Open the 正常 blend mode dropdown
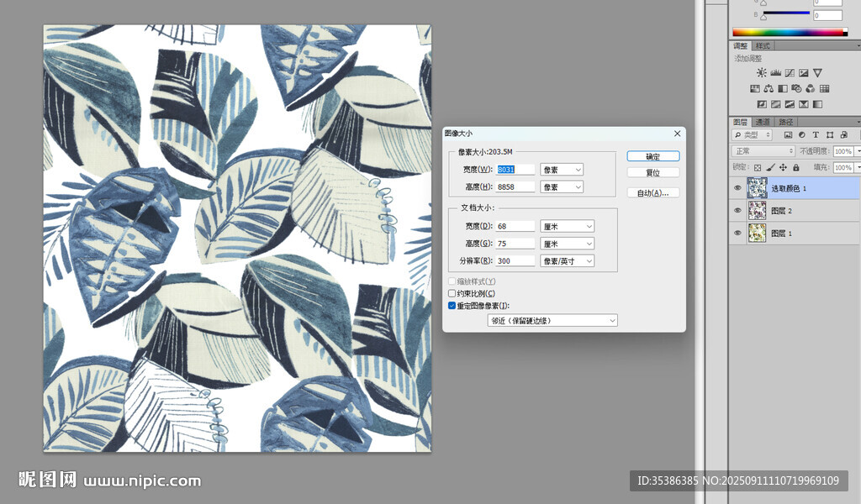The width and height of the screenshot is (861, 504). point(763,151)
